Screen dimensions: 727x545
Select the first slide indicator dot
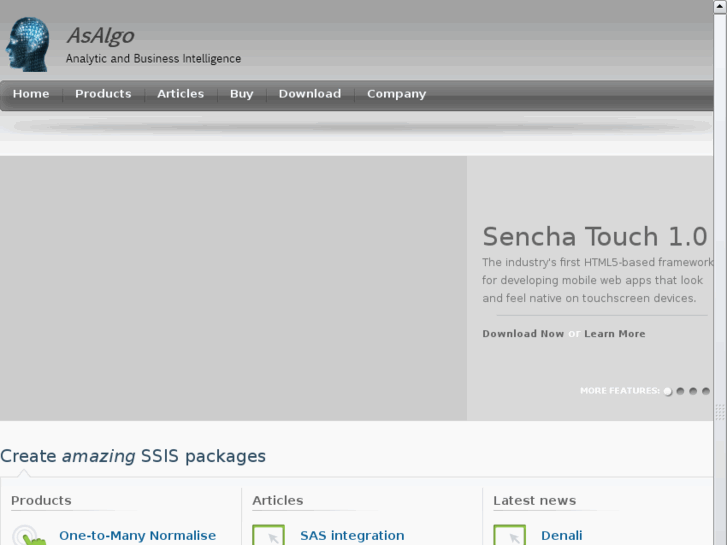point(668,391)
